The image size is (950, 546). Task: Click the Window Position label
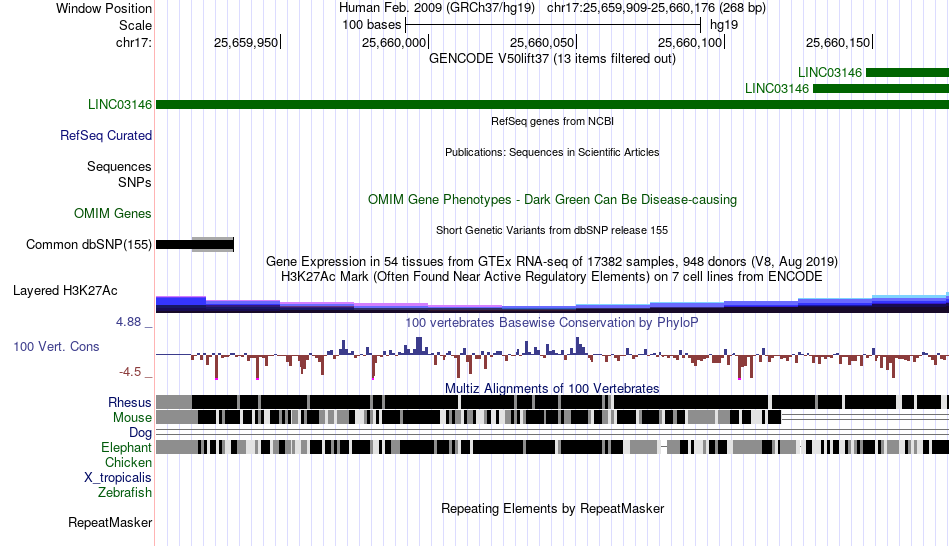click(x=104, y=8)
